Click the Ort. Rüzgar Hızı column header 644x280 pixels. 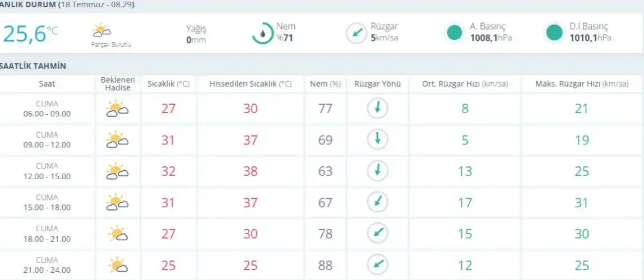[x=465, y=84]
